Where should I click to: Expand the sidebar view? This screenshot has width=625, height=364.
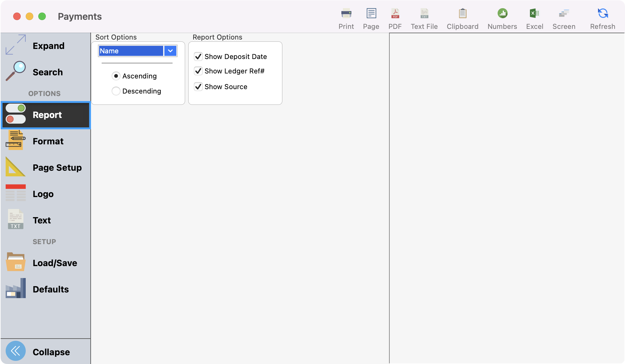(x=45, y=45)
